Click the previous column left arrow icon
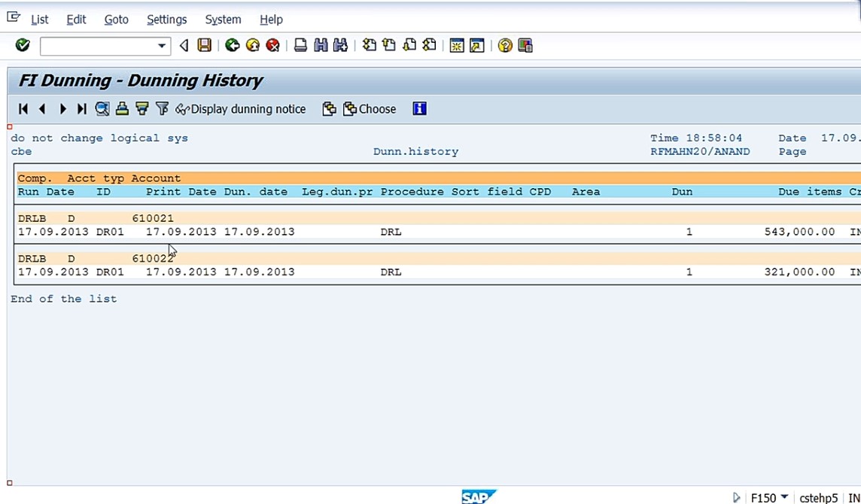The image size is (861, 504). coord(42,109)
